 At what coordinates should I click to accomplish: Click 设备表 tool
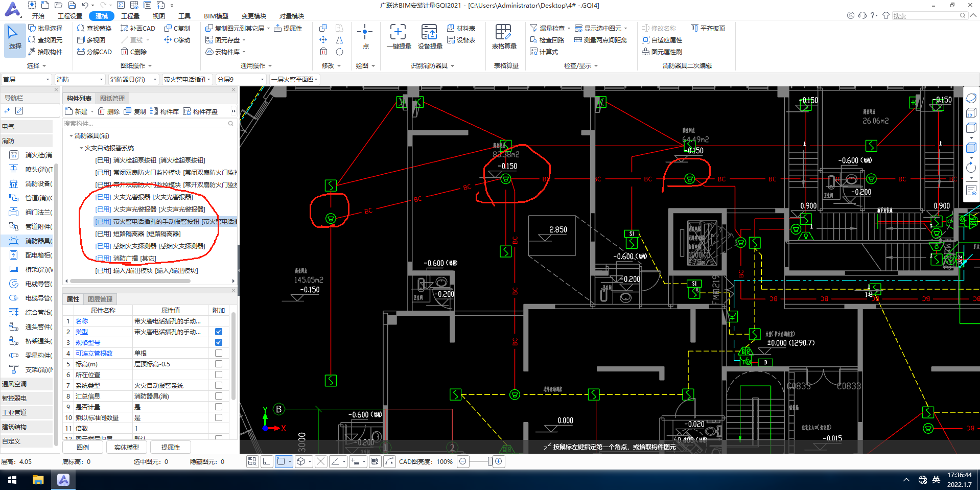click(x=461, y=40)
